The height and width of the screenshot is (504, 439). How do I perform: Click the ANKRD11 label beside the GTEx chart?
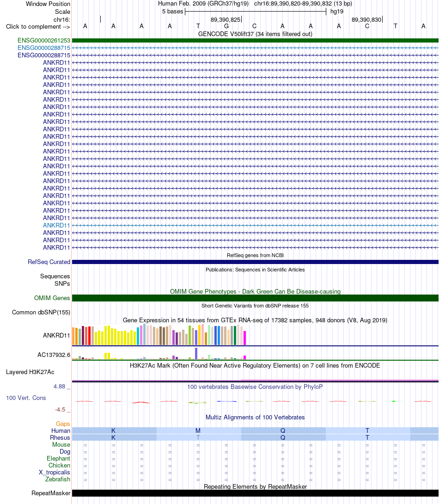coord(56,335)
